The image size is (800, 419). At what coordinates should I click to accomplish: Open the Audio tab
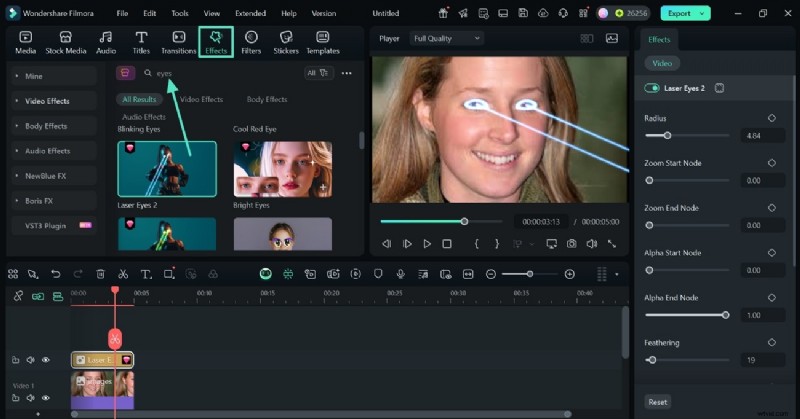click(x=106, y=42)
